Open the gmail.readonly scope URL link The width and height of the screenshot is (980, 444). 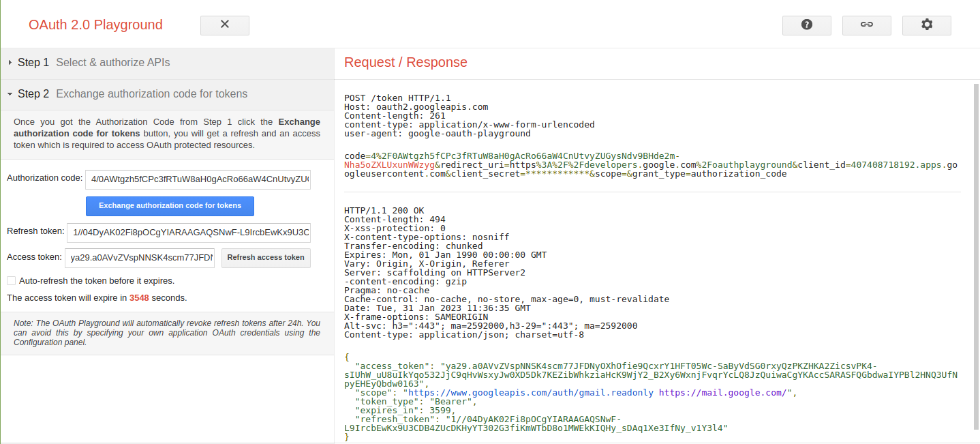click(529, 393)
